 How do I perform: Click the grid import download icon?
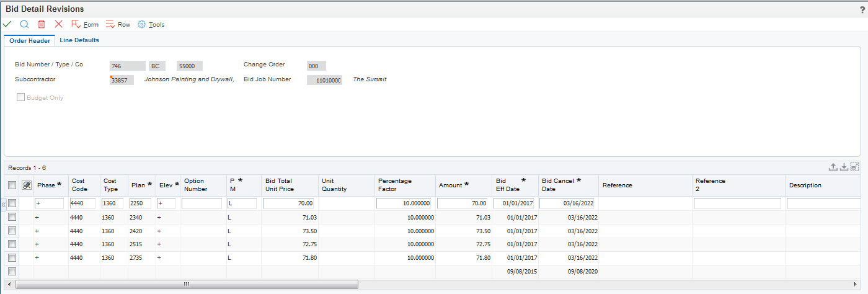coord(844,167)
